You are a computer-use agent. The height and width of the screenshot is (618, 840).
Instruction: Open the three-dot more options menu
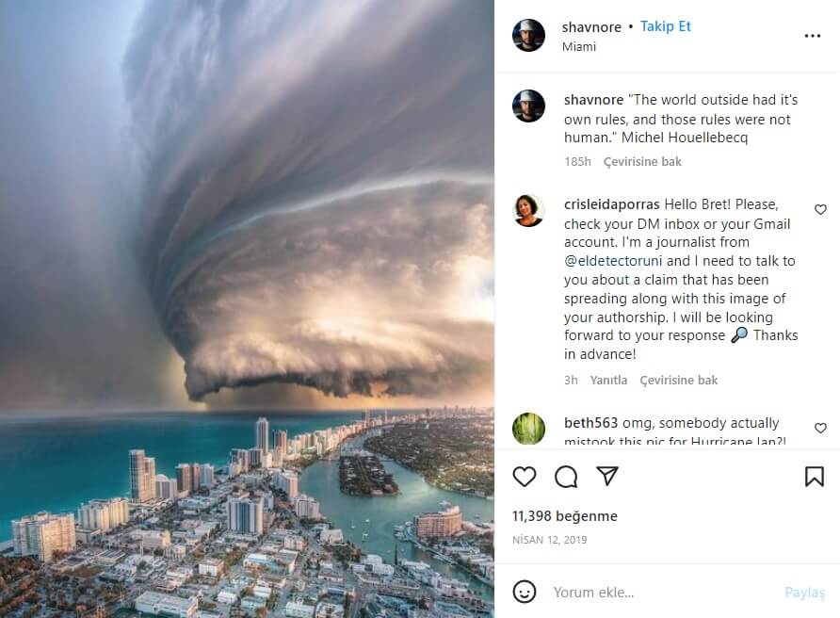tap(812, 36)
